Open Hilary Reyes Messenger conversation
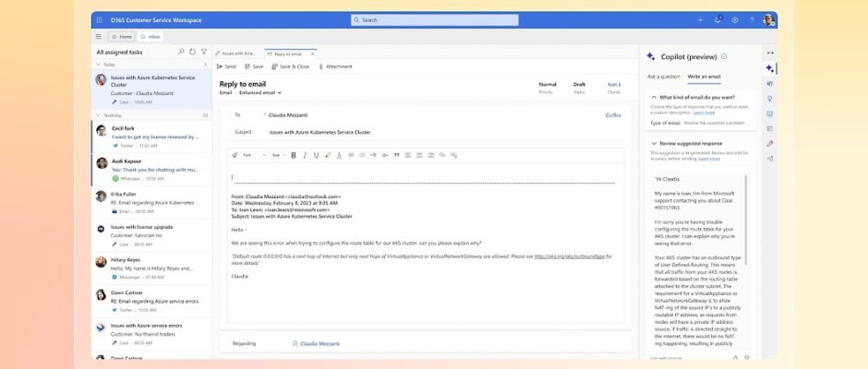Image resolution: width=868 pixels, height=369 pixels. 151,268
